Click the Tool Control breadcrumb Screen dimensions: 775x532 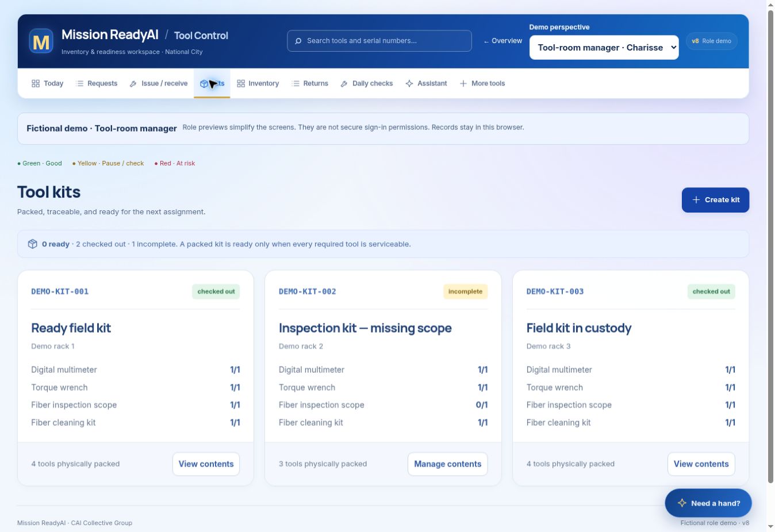click(201, 36)
